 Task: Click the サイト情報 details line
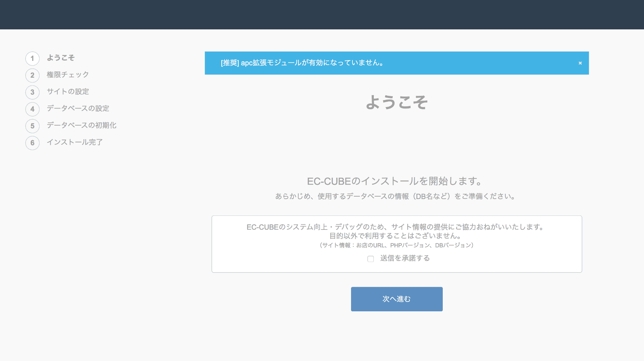[x=397, y=245]
